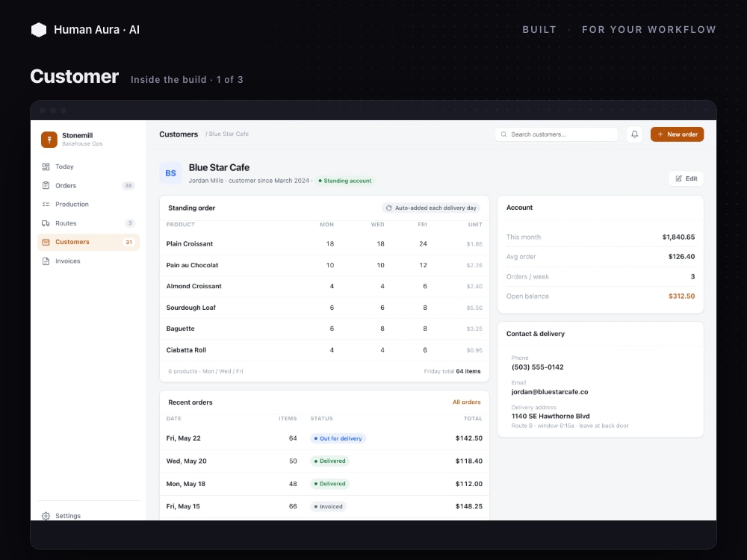747x560 pixels.
Task: Click Standing account badge
Action: coord(345,181)
